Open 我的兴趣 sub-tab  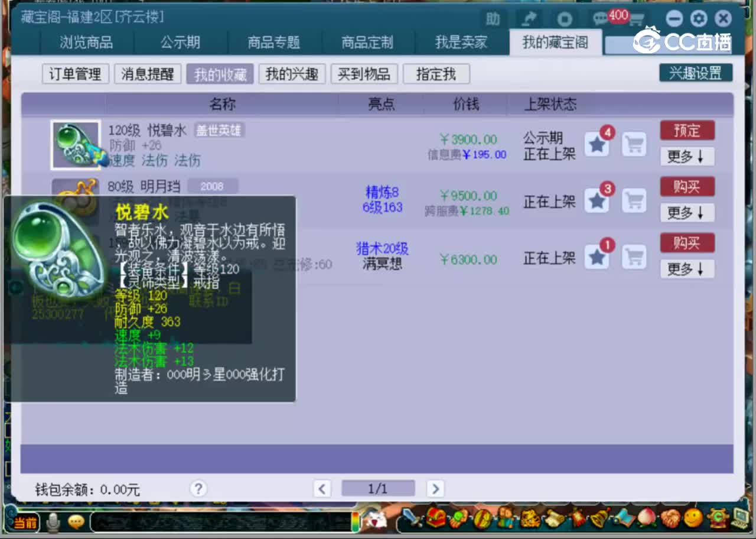[x=292, y=74]
